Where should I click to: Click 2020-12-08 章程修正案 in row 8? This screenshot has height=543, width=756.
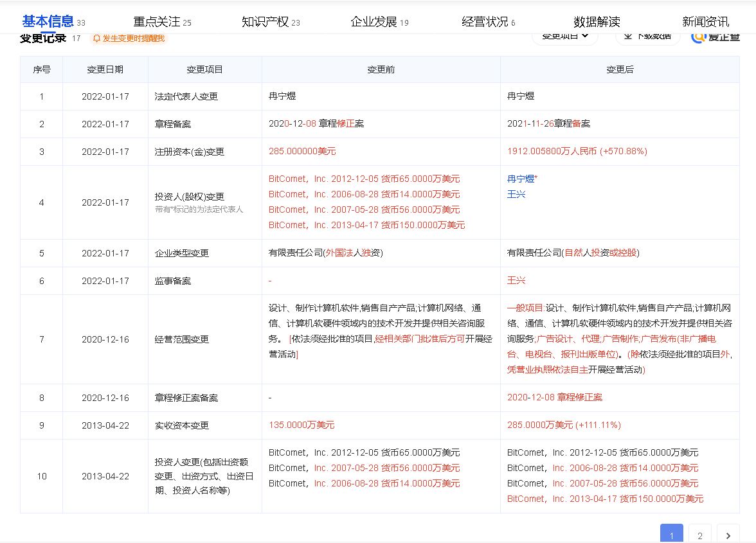pyautogui.click(x=555, y=398)
